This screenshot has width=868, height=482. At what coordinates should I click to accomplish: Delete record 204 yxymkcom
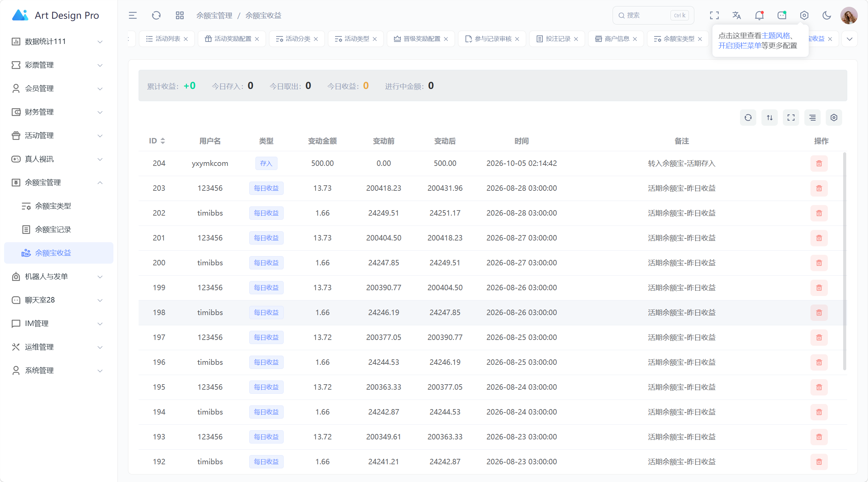(x=819, y=164)
